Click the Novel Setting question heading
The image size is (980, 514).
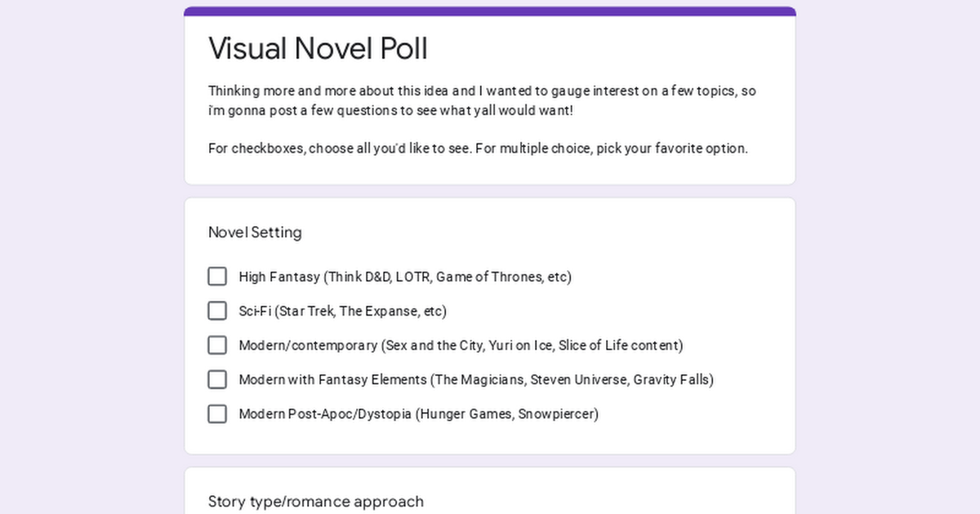[x=255, y=233]
